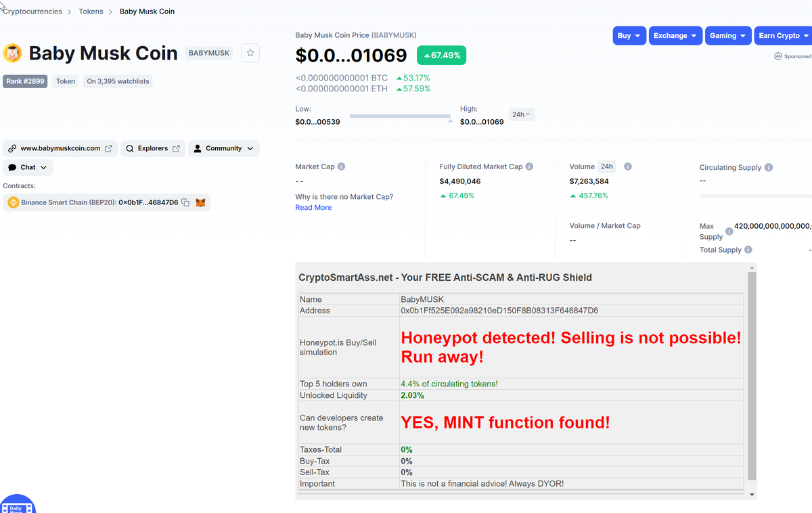Add Baby Musk Coin to watchlist star

coord(250,53)
